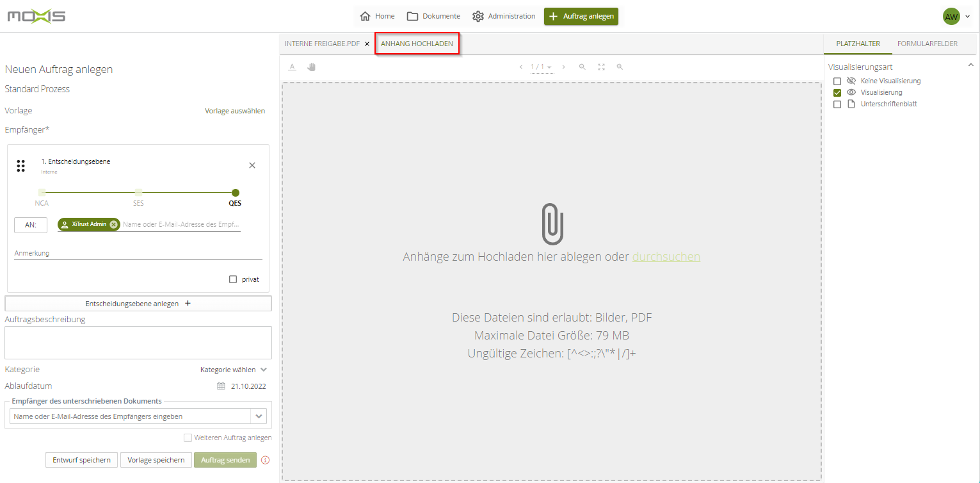Expand the page number dropdown
This screenshot has width=980, height=483.
pyautogui.click(x=549, y=67)
